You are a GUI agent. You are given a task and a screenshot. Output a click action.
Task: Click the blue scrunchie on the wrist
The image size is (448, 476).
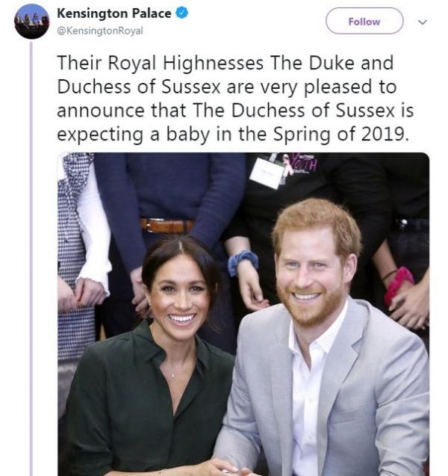(x=243, y=262)
